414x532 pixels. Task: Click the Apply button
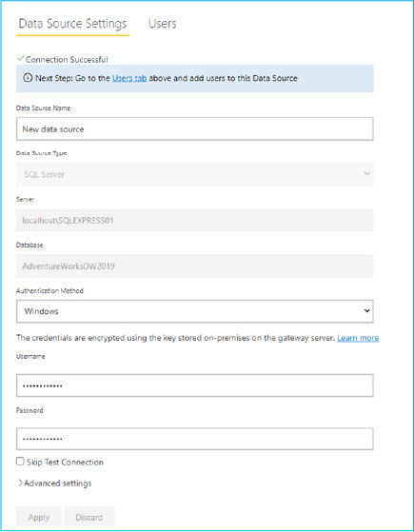click(x=39, y=518)
